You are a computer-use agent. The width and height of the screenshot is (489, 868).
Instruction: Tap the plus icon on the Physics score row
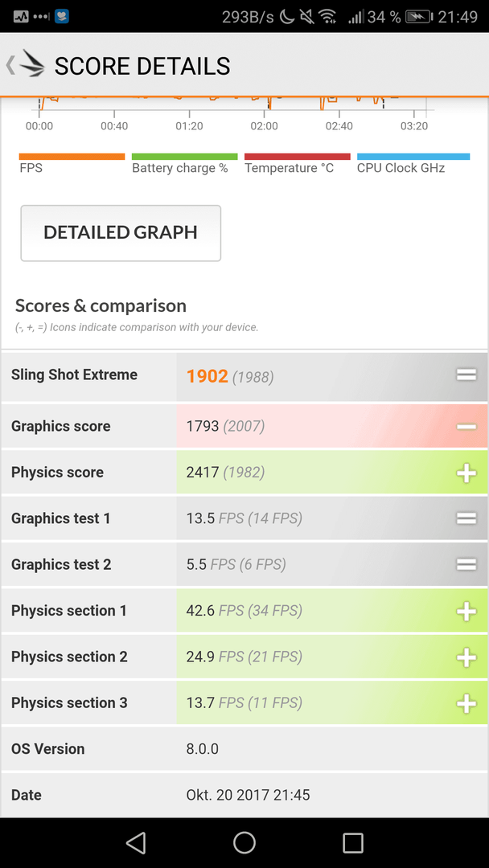coord(466,473)
